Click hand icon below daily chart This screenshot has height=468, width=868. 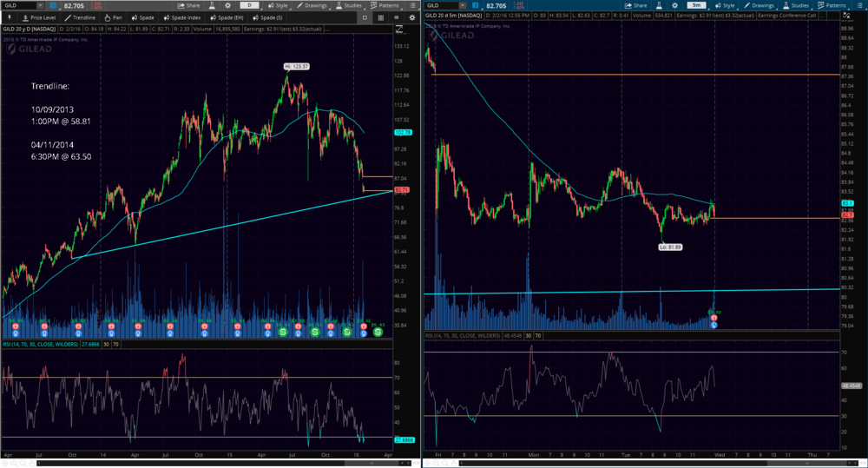(x=31, y=463)
